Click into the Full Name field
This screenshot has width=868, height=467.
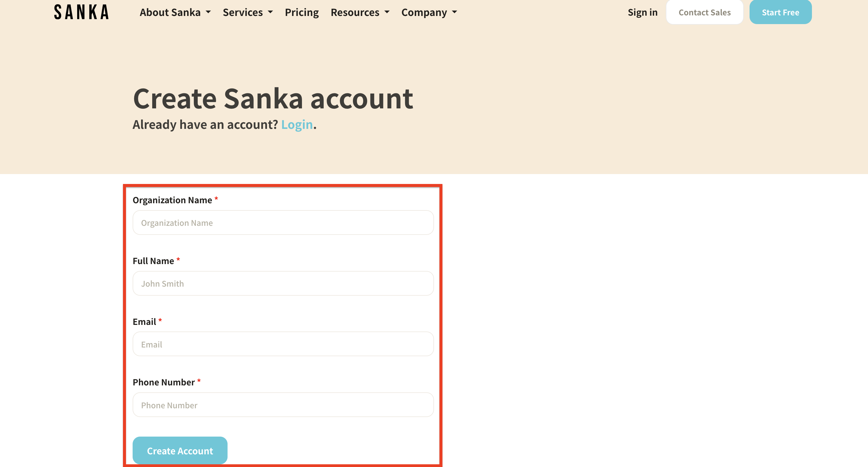point(283,284)
